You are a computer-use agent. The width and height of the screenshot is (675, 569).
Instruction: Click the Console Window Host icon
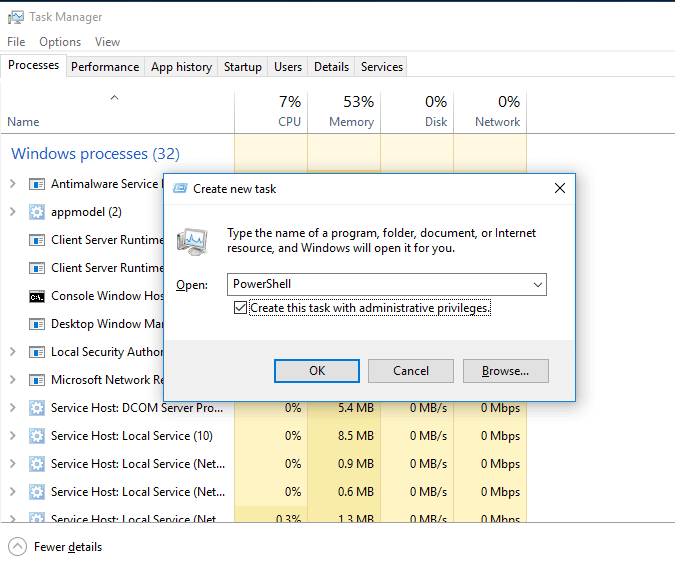tap(37, 297)
